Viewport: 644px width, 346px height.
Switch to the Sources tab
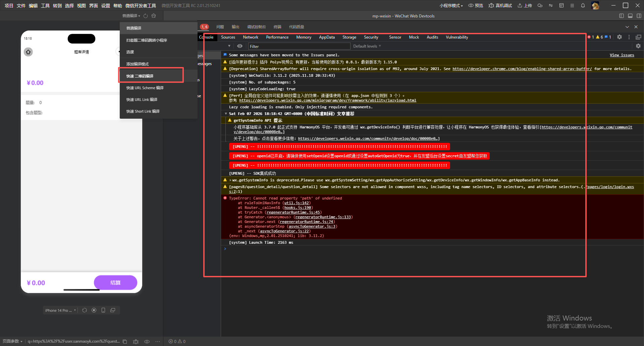pos(228,37)
